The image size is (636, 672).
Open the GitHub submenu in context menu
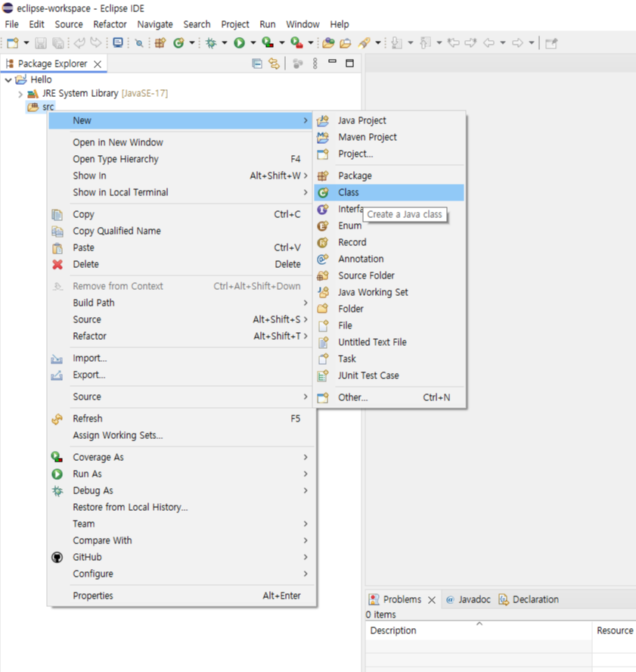click(181, 557)
